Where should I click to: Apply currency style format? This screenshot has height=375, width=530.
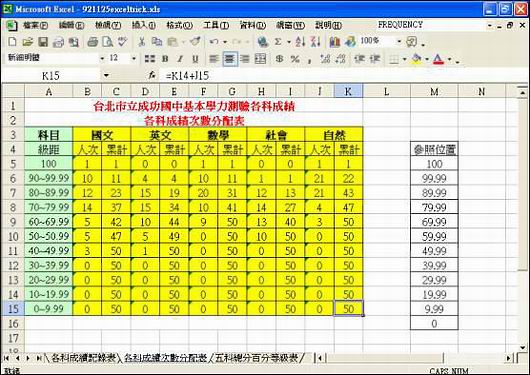[279, 59]
